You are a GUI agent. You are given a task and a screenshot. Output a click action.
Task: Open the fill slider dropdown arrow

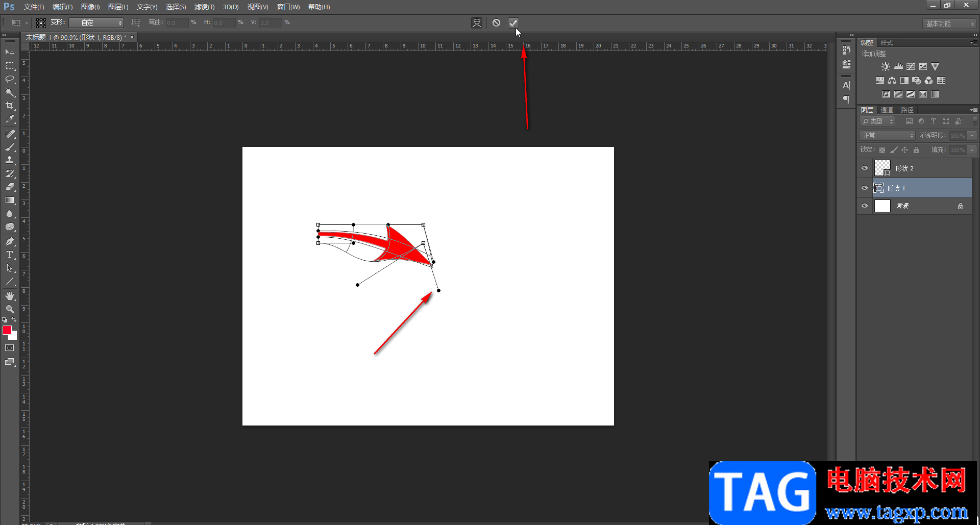coord(972,150)
